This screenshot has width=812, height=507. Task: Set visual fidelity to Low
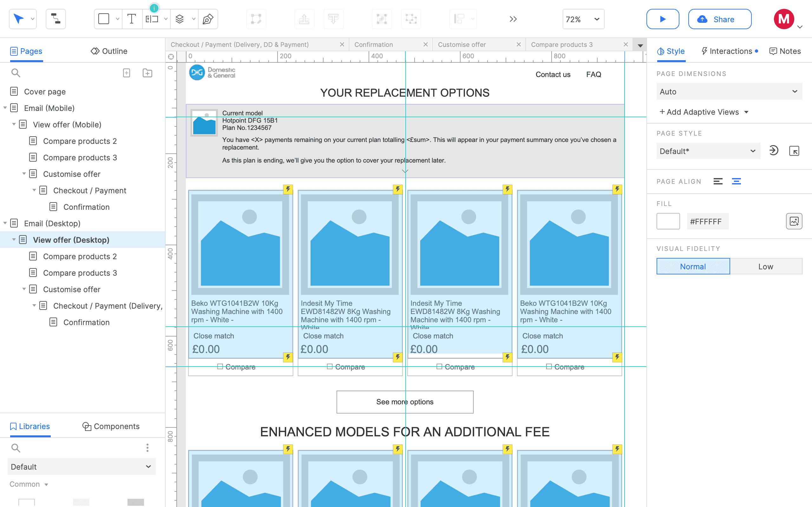(765, 266)
